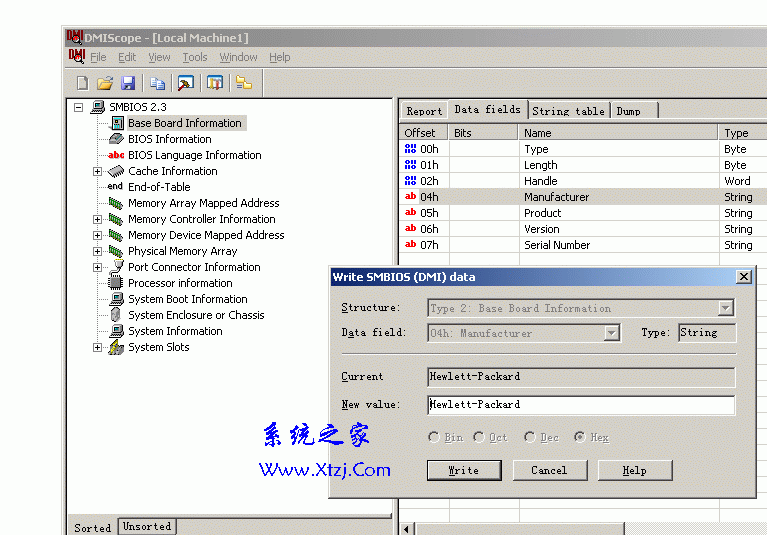The height and width of the screenshot is (535, 767).
Task: Click the Copy toolbar icon
Action: point(157,83)
